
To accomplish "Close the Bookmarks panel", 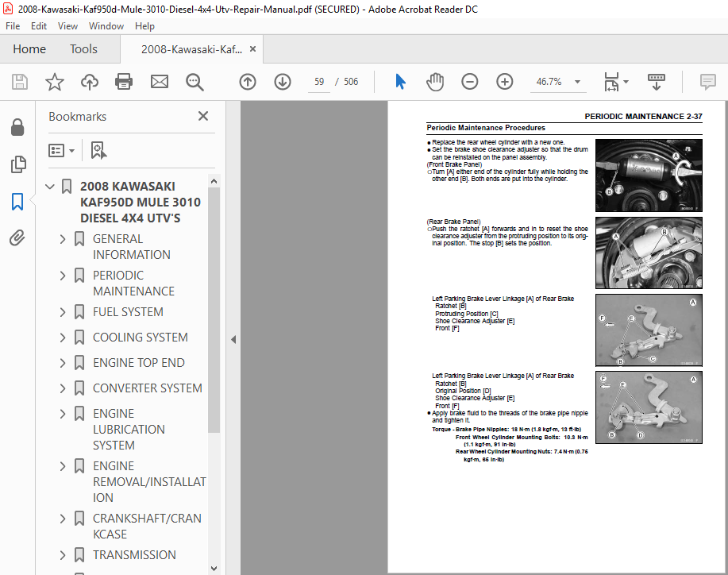I will pos(203,116).
